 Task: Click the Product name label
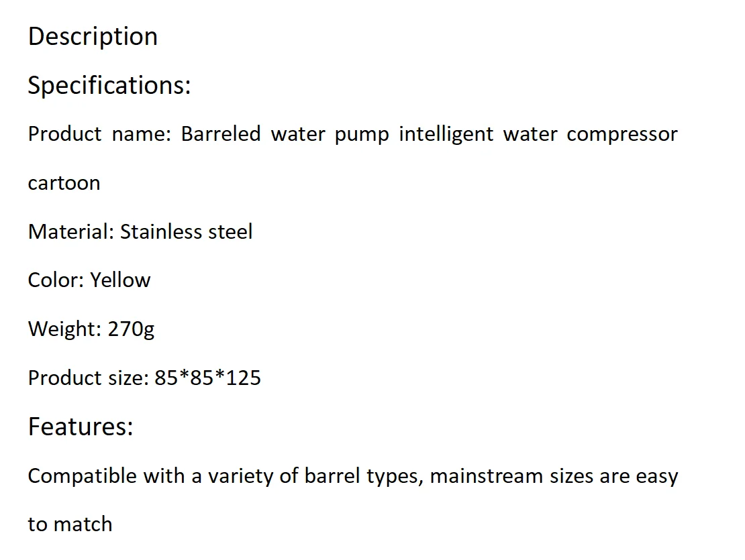(99, 134)
